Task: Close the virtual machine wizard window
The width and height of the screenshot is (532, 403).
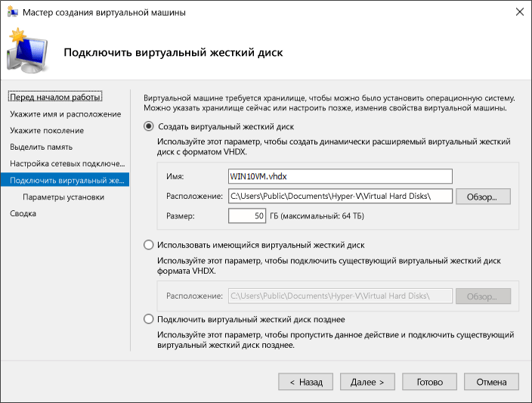Action: point(518,12)
